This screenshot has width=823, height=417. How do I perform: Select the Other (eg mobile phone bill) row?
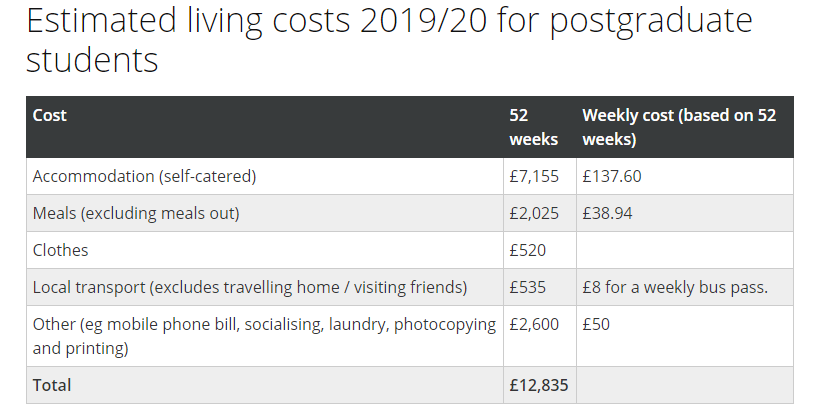pos(409,336)
